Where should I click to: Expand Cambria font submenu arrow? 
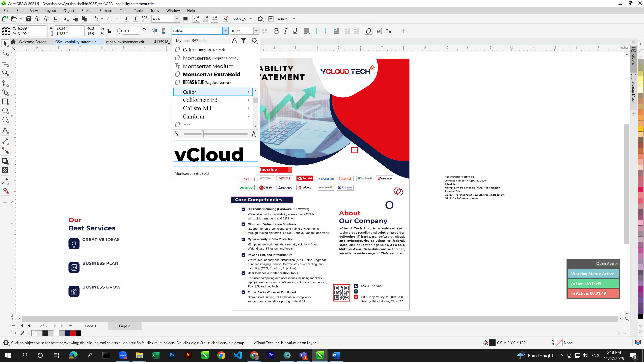pyautogui.click(x=248, y=116)
